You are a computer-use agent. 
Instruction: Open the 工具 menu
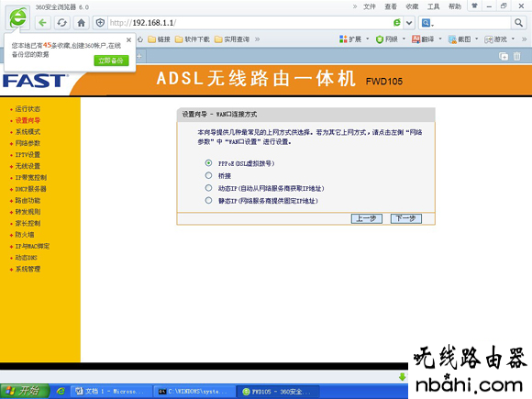click(433, 6)
